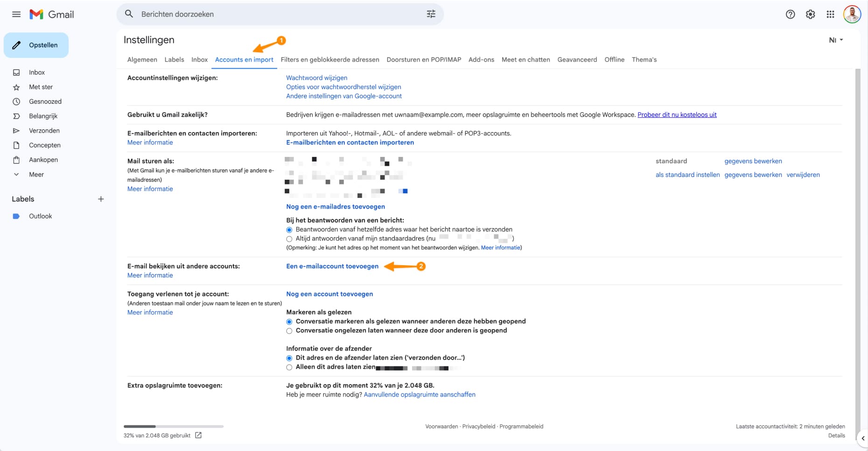Click the 'Wachtwoord wijzigen' link
868x451 pixels.
pyautogui.click(x=316, y=78)
